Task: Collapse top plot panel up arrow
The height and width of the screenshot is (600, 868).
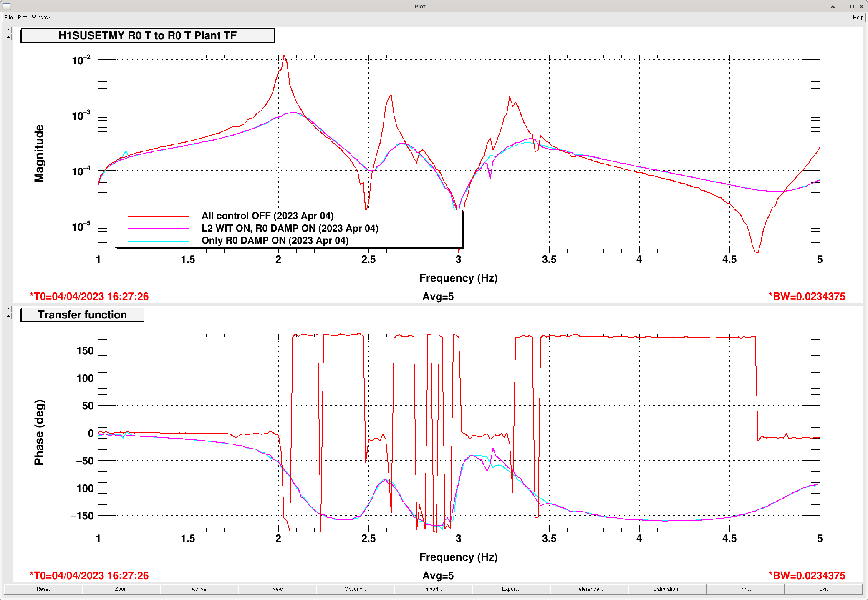Action: click(x=8, y=37)
